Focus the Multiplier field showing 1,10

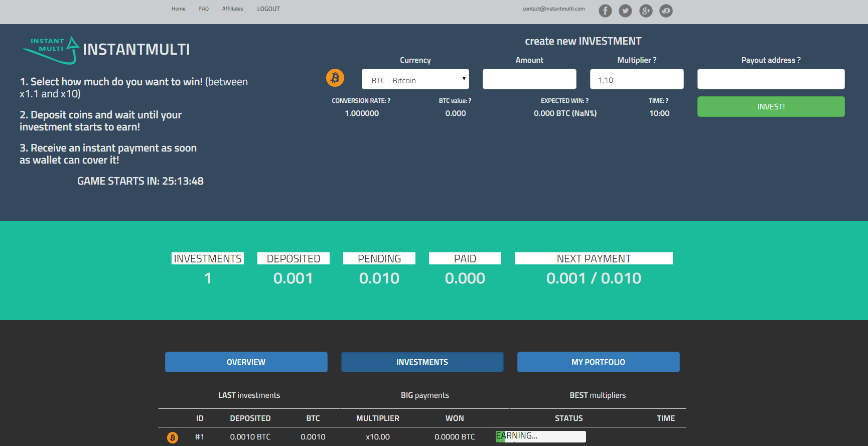click(x=637, y=79)
